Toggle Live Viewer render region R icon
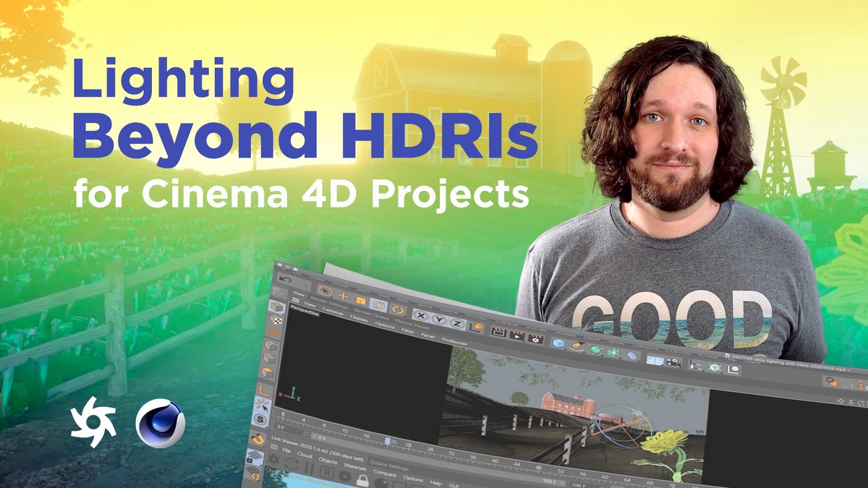868x488 pixels. pos(327,472)
